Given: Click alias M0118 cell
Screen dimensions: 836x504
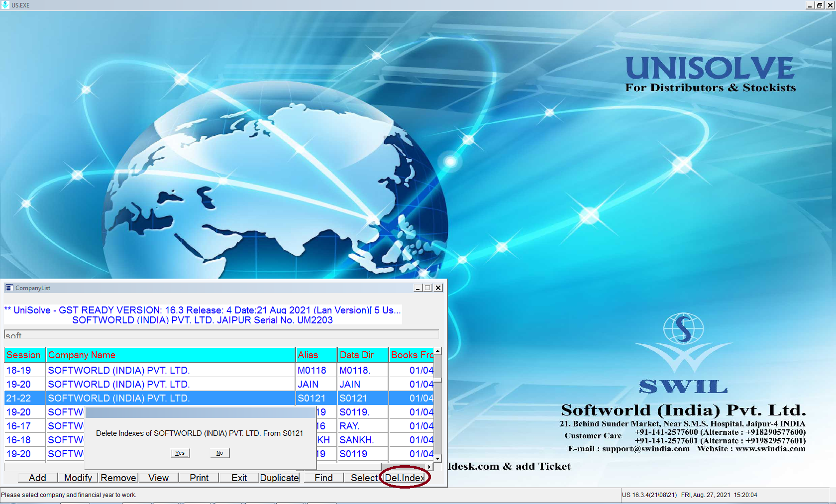Looking at the screenshot, I should click(x=316, y=370).
